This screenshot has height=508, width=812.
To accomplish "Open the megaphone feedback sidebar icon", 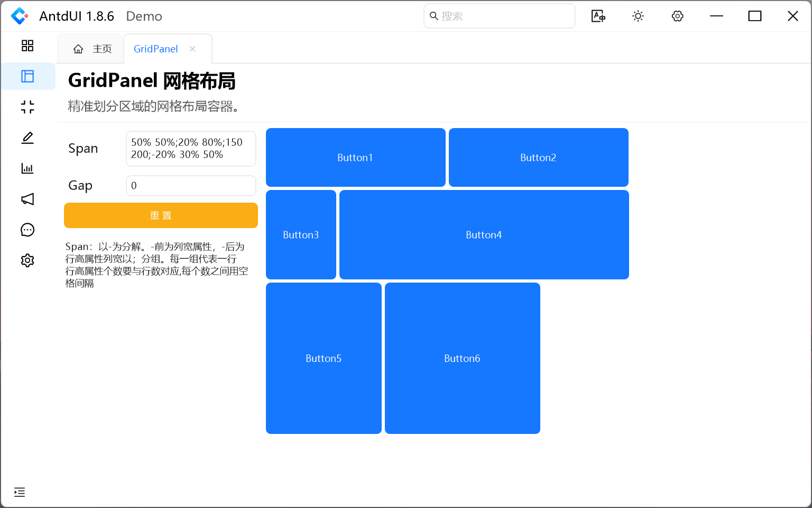I will pyautogui.click(x=27, y=199).
